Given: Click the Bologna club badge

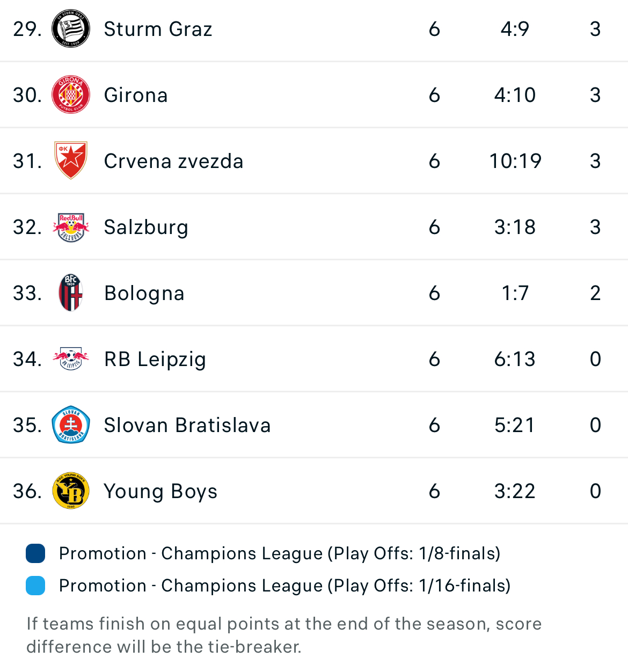Looking at the screenshot, I should [x=71, y=293].
